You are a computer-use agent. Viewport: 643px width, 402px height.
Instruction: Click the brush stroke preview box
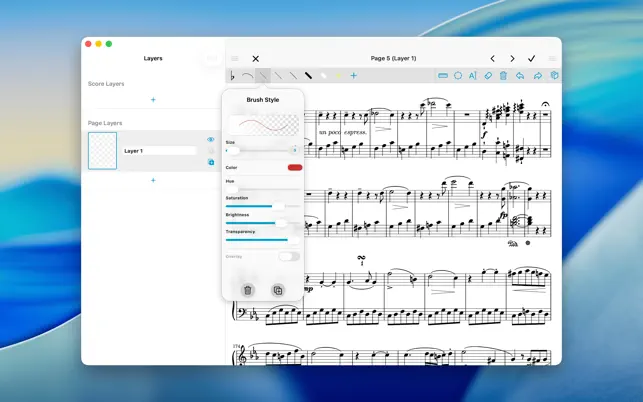(x=263, y=125)
